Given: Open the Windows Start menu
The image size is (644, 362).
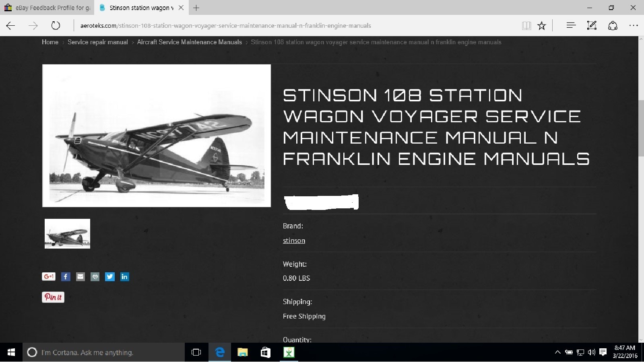Looking at the screenshot, I should [x=11, y=352].
